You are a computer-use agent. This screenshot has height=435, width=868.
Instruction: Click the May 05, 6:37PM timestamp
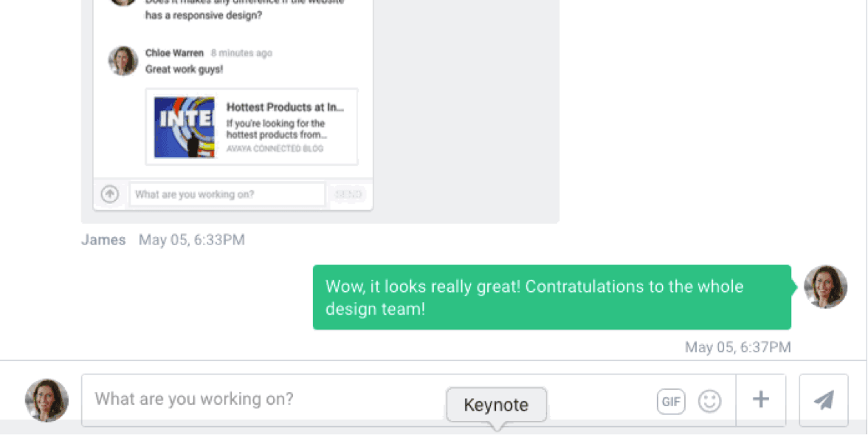click(x=737, y=347)
